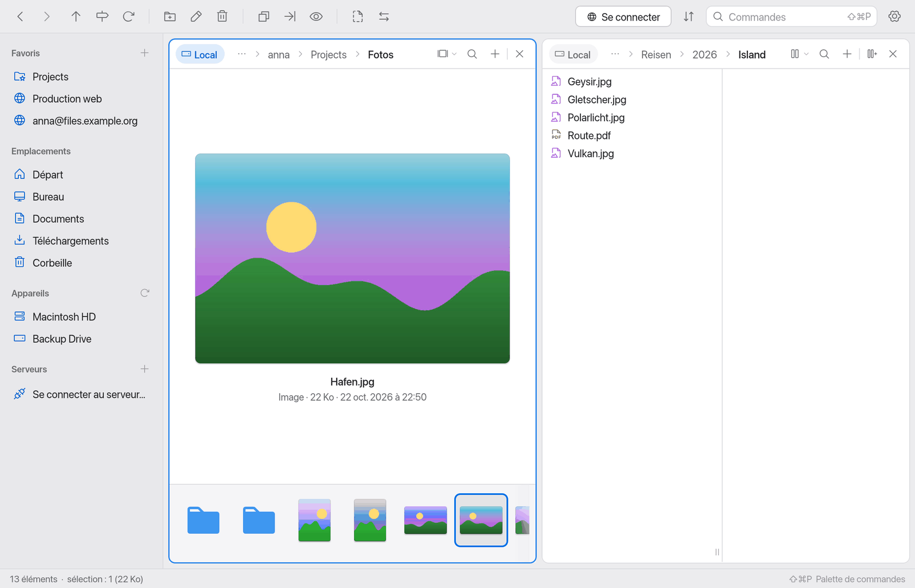The height and width of the screenshot is (588, 915).
Task: Expand the breadcrumb ellipsis before anna
Action: click(242, 54)
